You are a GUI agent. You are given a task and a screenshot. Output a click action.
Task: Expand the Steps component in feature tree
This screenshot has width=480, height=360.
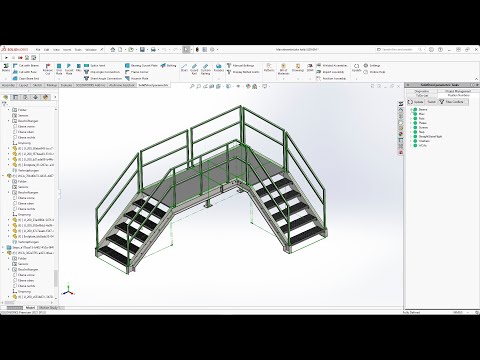point(4,248)
